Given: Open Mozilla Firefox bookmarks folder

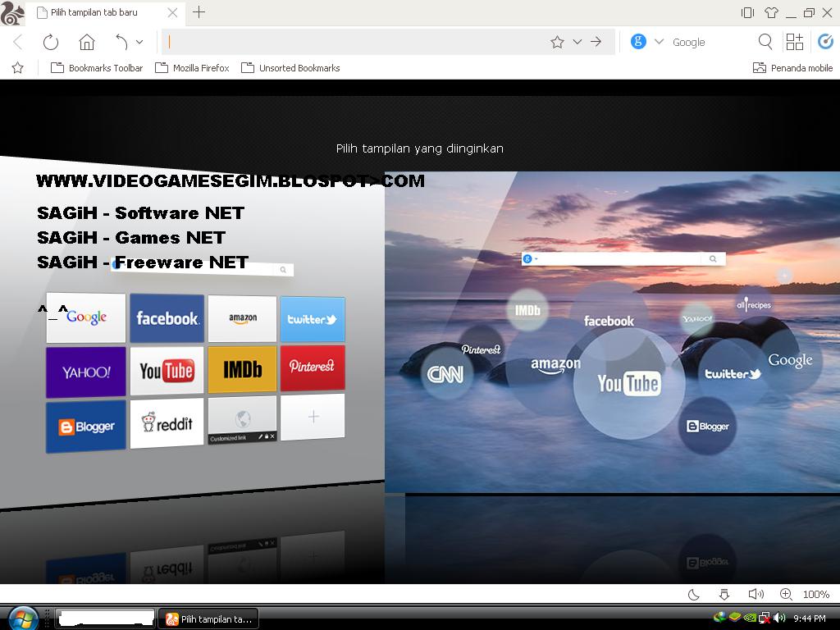Looking at the screenshot, I should coord(192,68).
